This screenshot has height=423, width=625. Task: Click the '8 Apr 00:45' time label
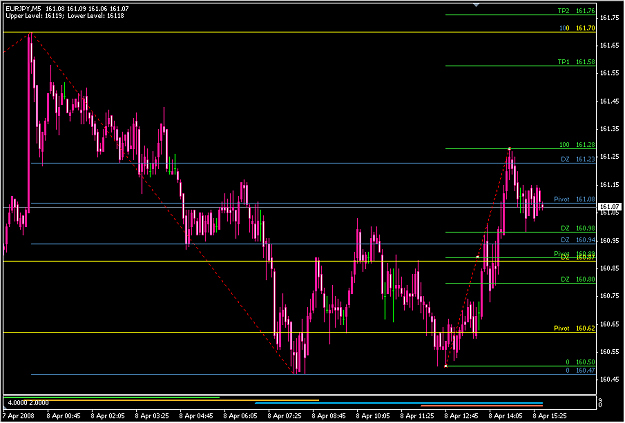64,416
